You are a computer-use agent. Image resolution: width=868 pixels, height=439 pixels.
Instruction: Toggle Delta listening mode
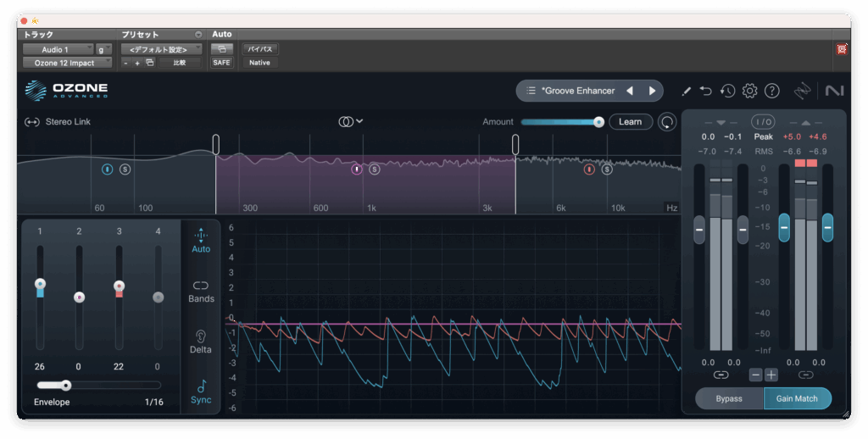(201, 341)
